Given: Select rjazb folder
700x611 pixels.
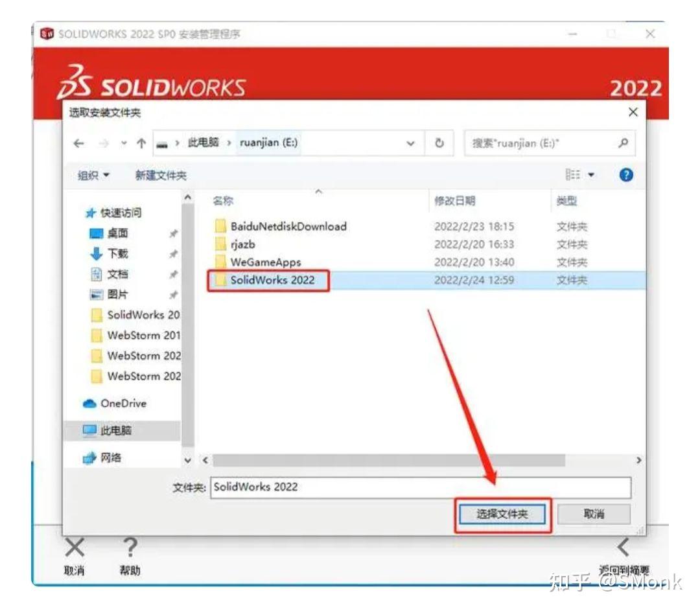Looking at the screenshot, I should [243, 244].
